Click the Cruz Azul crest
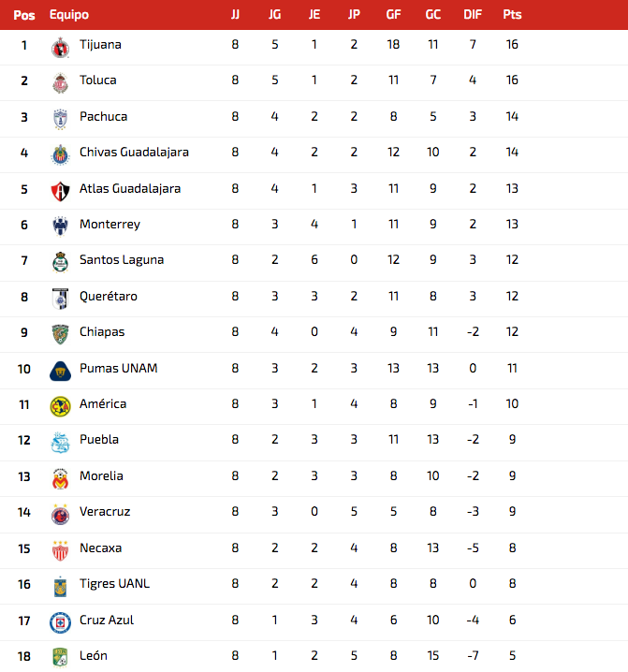 tap(60, 622)
